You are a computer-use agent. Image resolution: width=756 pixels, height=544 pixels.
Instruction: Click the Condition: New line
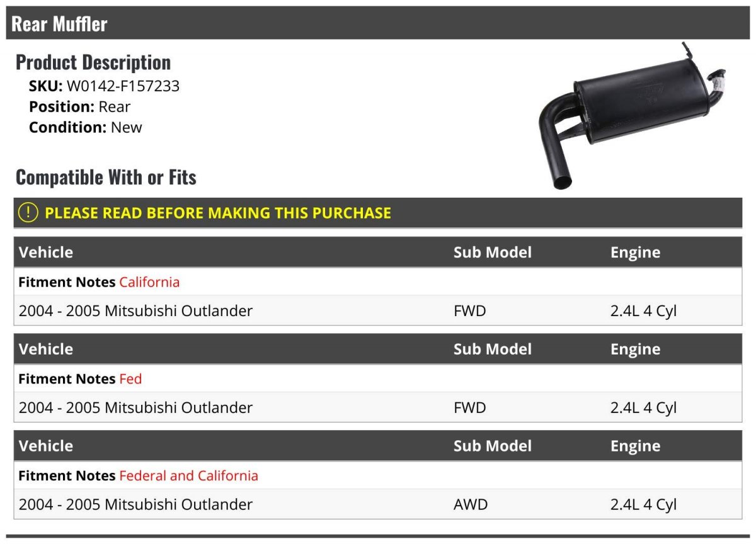click(86, 127)
